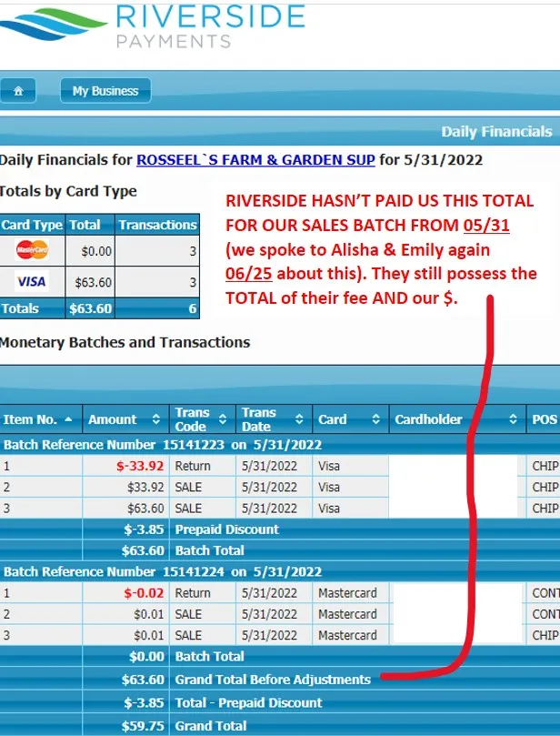Click the Grand Total Before Adjustments label
The height and width of the screenshot is (736, 560).
(273, 680)
